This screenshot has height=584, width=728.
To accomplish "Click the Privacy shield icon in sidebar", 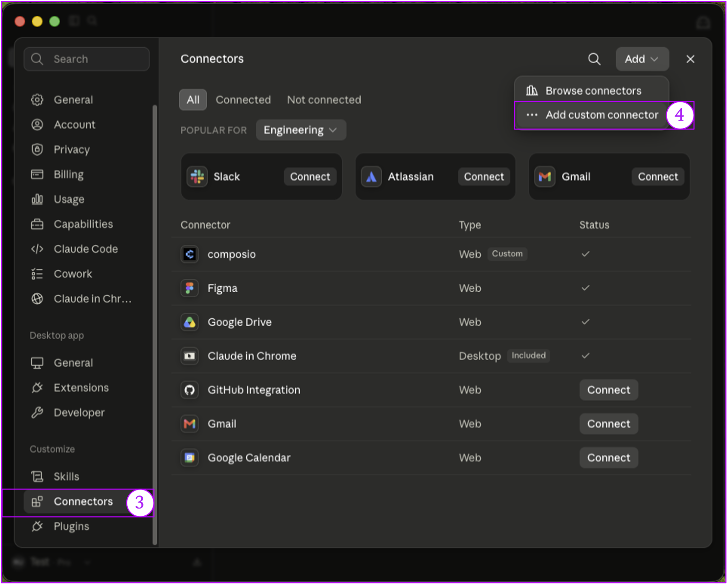I will click(37, 149).
